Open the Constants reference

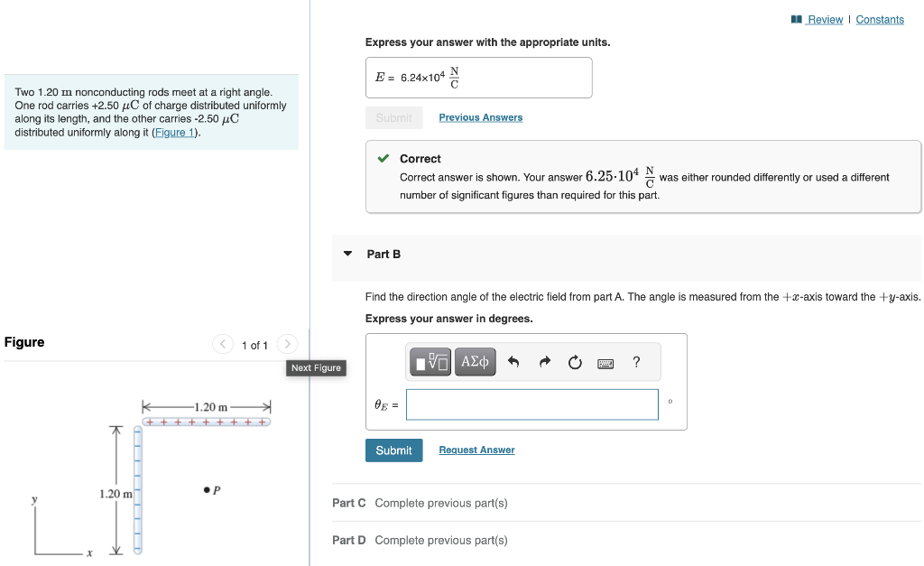click(x=880, y=18)
